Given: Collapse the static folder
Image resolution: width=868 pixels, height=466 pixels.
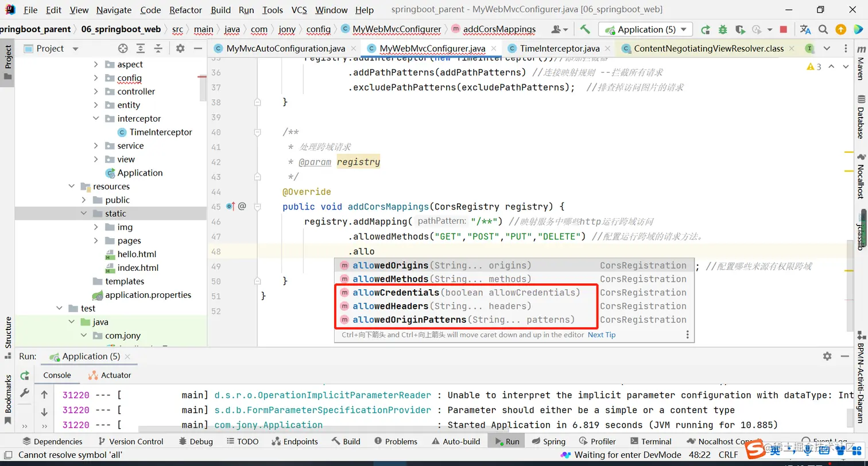Looking at the screenshot, I should 84,213.
